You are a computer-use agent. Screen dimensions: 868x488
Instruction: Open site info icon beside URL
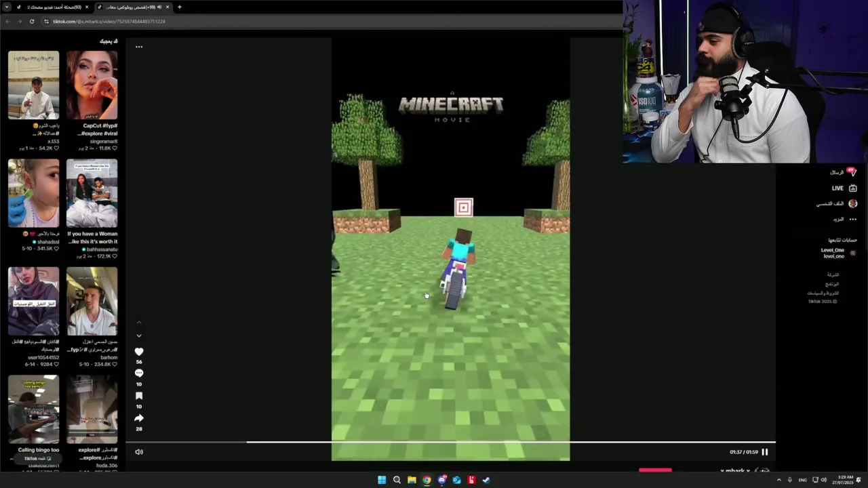coord(47,22)
